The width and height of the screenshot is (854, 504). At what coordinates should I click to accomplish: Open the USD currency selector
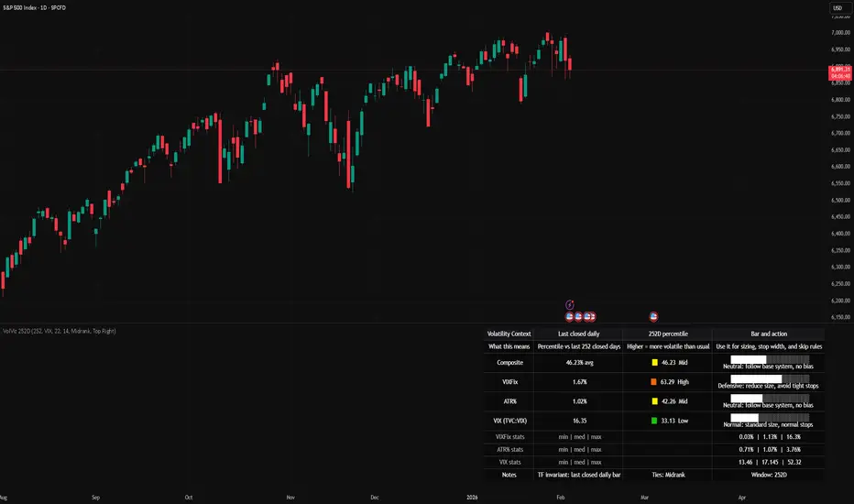[838, 7]
